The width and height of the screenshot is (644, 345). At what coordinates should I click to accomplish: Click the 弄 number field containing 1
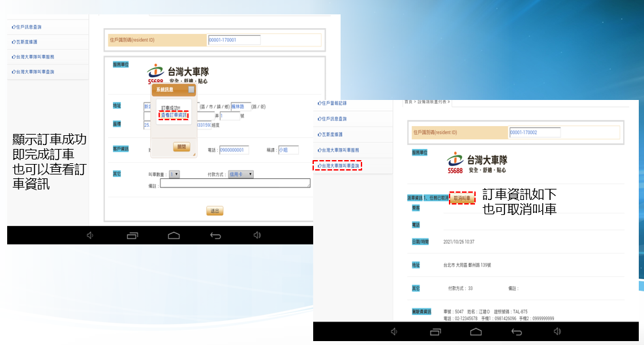pyautogui.click(x=230, y=116)
